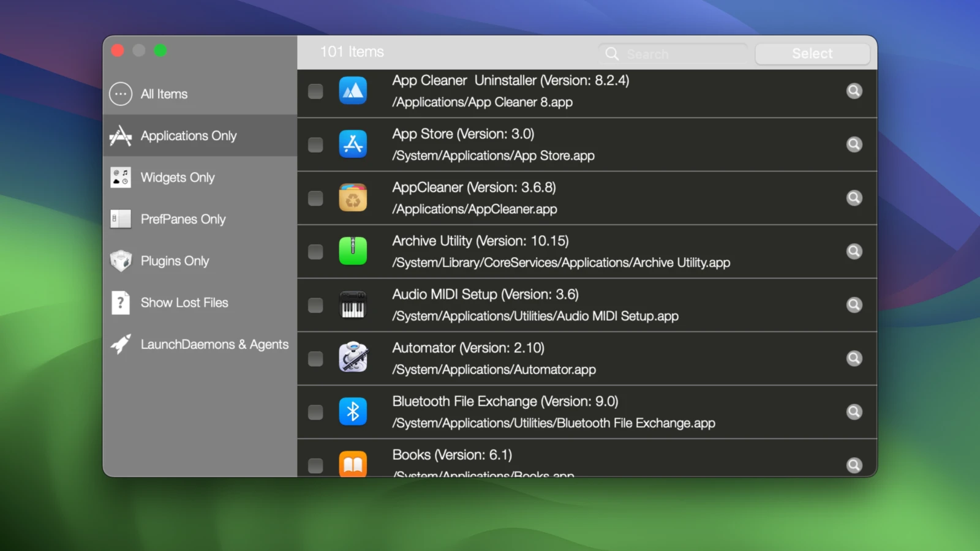The height and width of the screenshot is (551, 980).
Task: Click the Archive Utility green icon
Action: pos(353,251)
